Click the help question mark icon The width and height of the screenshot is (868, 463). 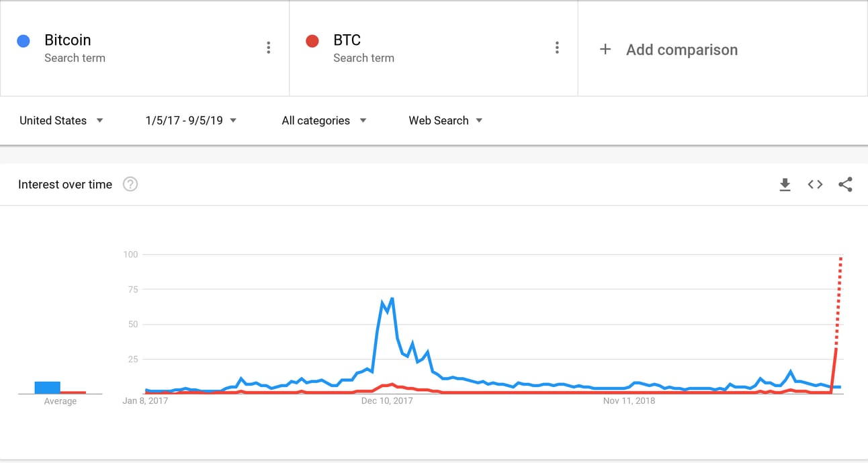coord(130,184)
